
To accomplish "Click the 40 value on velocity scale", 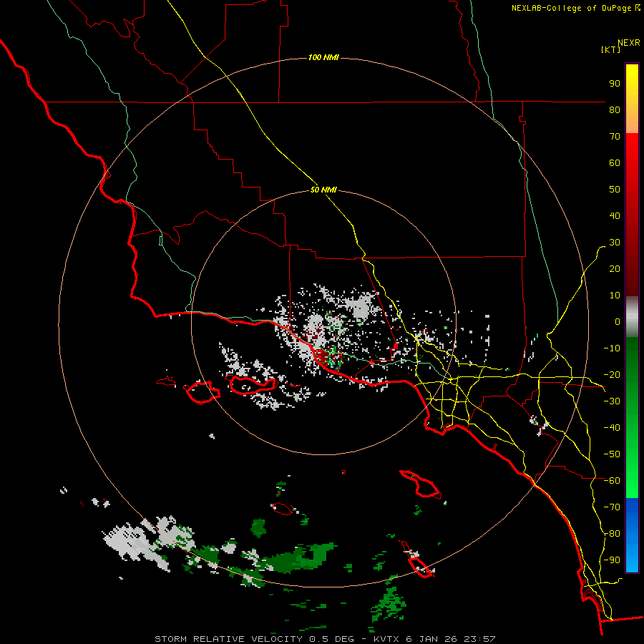I will pos(615,215).
